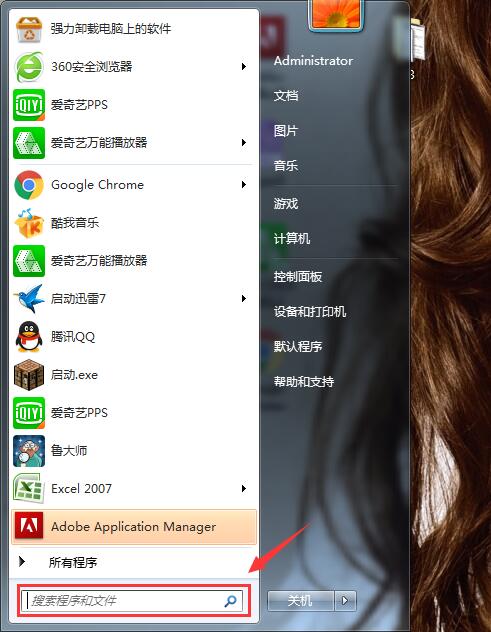Image resolution: width=491 pixels, height=632 pixels.
Task: Launch Excel 2007 from its spreadsheet icon
Action: [x=29, y=489]
